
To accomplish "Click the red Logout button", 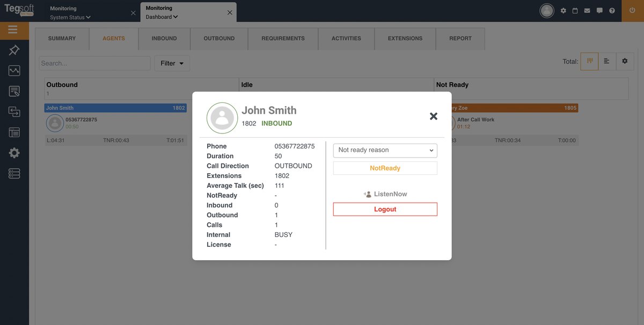I will point(385,209).
